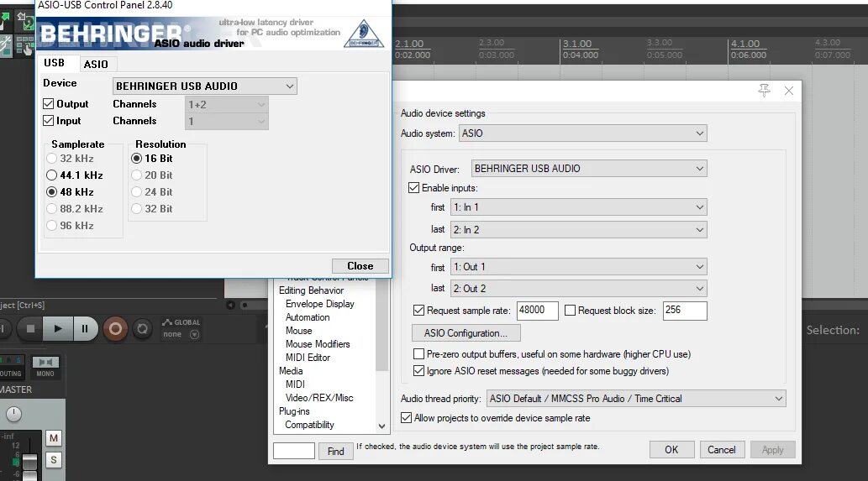Toggle Enable inputs checkbox
Image resolution: width=868 pixels, height=481 pixels.
coord(413,188)
